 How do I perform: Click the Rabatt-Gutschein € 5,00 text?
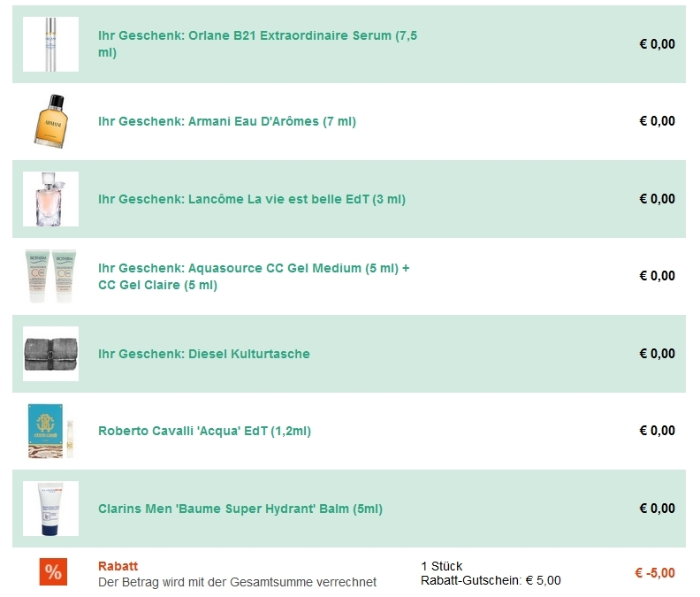pyautogui.click(x=491, y=581)
